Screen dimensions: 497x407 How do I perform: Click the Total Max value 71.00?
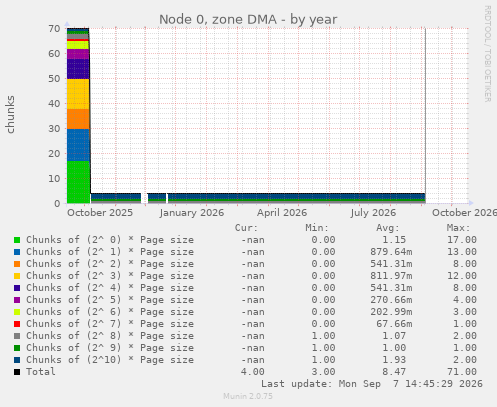(462, 372)
